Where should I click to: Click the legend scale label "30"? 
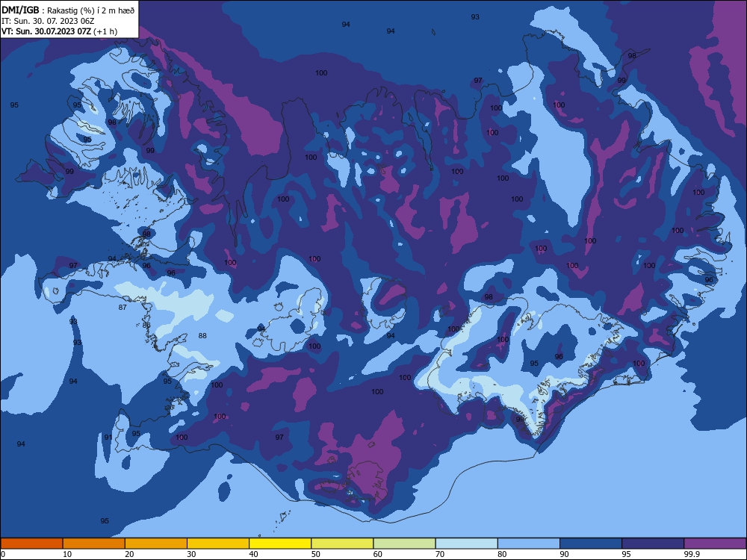coord(191,554)
